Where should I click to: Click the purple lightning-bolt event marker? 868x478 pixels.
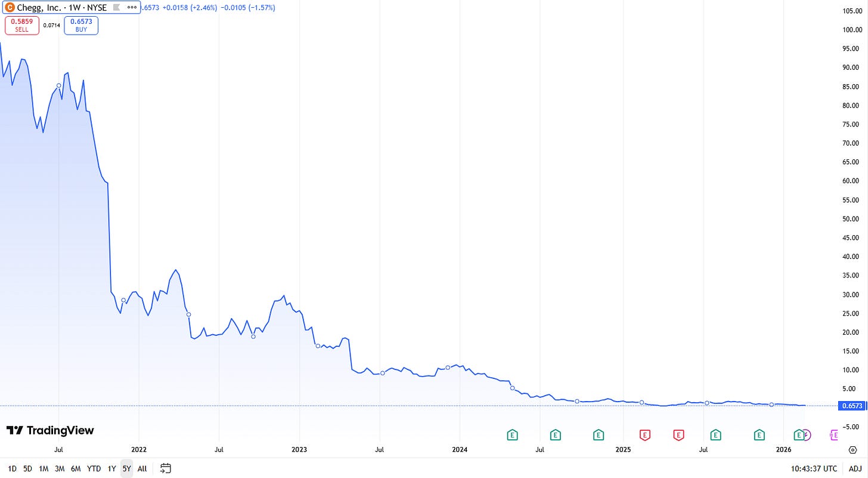807,435
